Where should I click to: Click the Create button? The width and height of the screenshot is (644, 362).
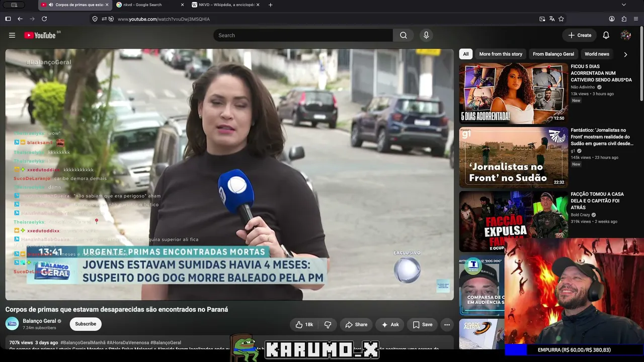click(580, 35)
